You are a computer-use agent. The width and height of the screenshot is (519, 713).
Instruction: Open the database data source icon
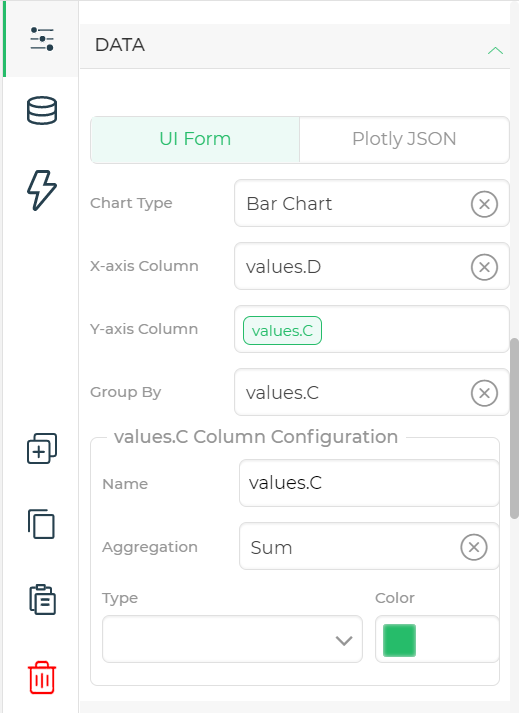[42, 110]
